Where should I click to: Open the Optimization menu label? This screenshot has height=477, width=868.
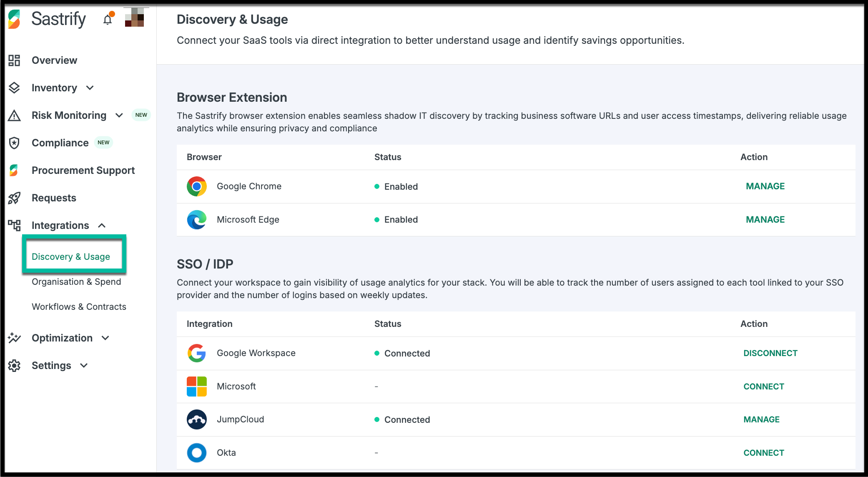click(x=62, y=338)
